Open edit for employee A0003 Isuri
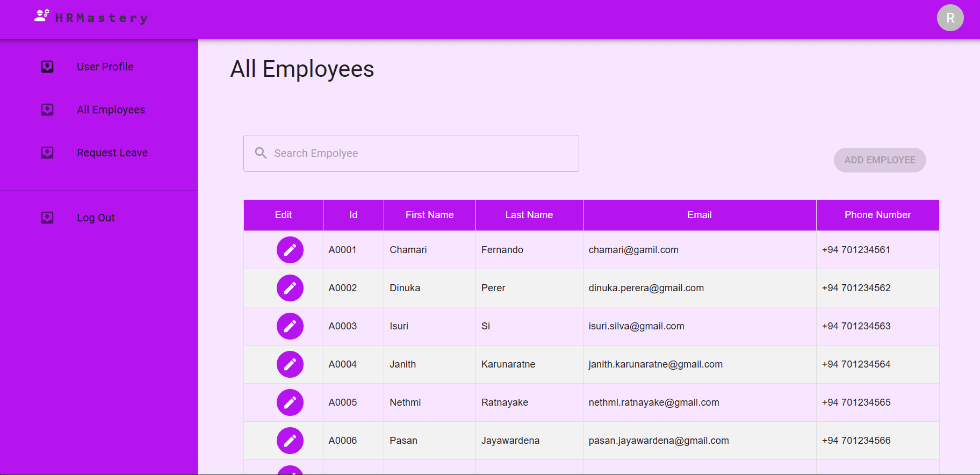980x475 pixels. click(290, 326)
